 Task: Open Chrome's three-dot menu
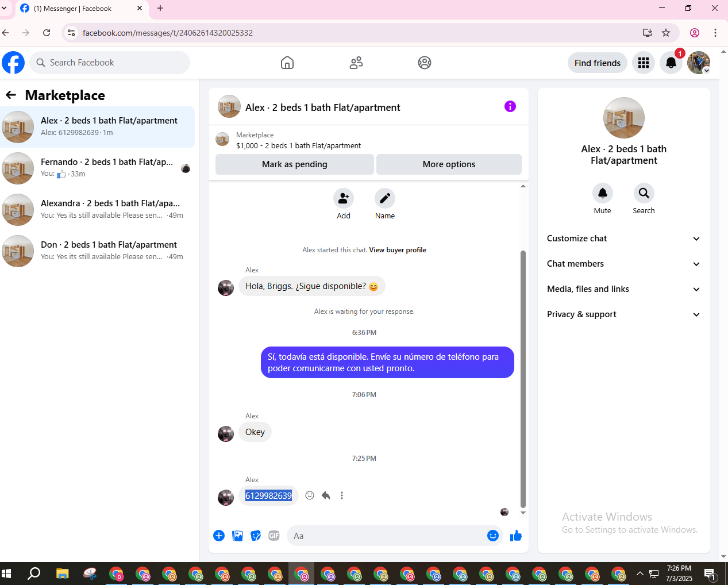point(715,33)
